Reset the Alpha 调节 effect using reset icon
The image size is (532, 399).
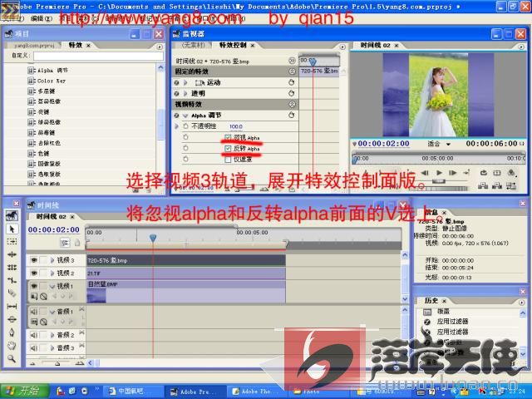[291, 115]
